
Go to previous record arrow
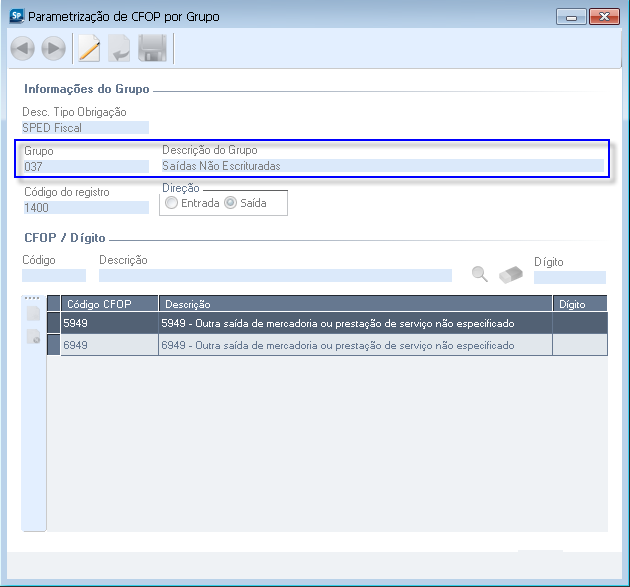coord(22,49)
